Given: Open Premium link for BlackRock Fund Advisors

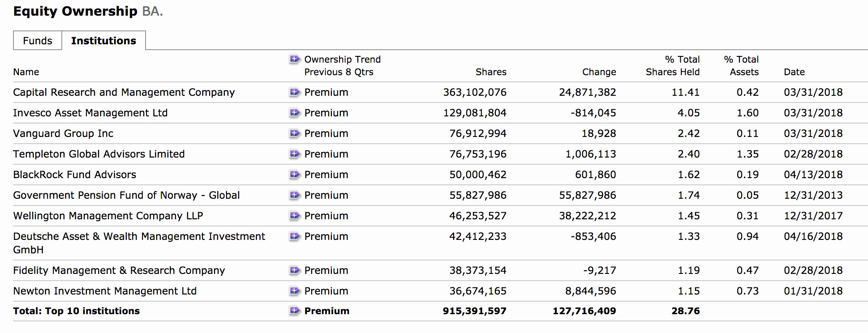Looking at the screenshot, I should click(x=326, y=175).
